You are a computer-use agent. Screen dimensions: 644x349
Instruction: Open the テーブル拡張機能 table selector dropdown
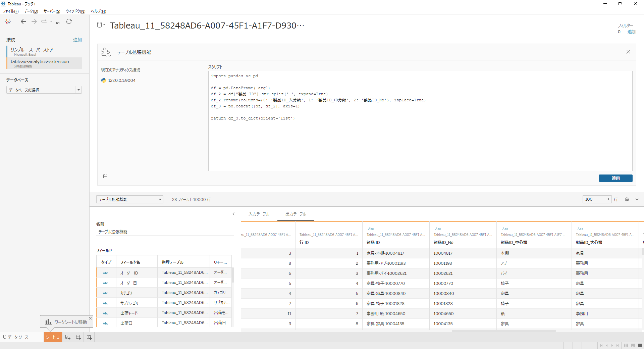pyautogui.click(x=129, y=199)
